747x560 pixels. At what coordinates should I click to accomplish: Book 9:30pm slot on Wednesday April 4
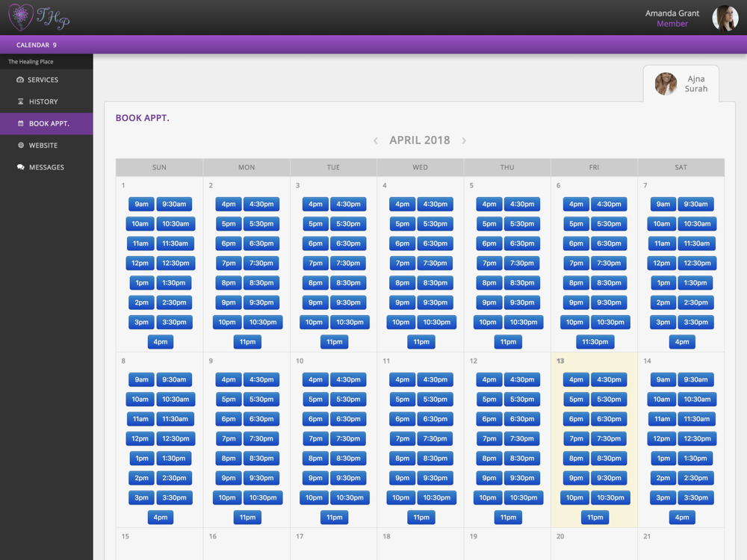pyautogui.click(x=436, y=303)
